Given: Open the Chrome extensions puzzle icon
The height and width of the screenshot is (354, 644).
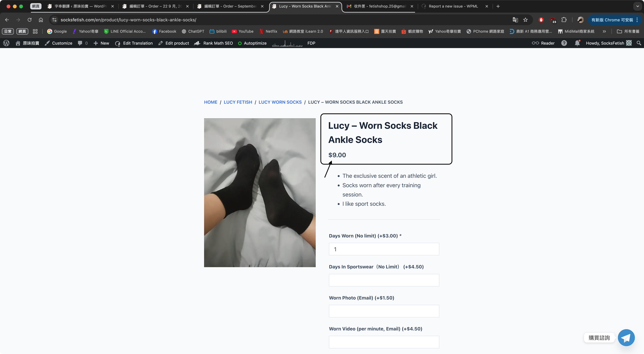Looking at the screenshot, I should (564, 20).
